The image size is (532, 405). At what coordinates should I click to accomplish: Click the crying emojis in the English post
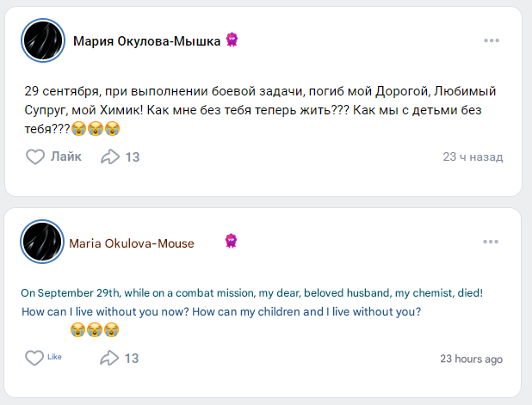(95, 330)
